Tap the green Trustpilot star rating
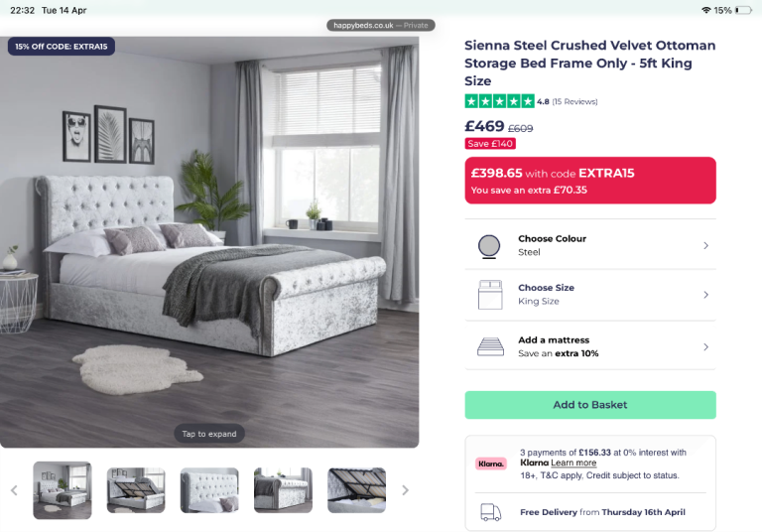Screen dimensions: 762x532 click(500, 101)
